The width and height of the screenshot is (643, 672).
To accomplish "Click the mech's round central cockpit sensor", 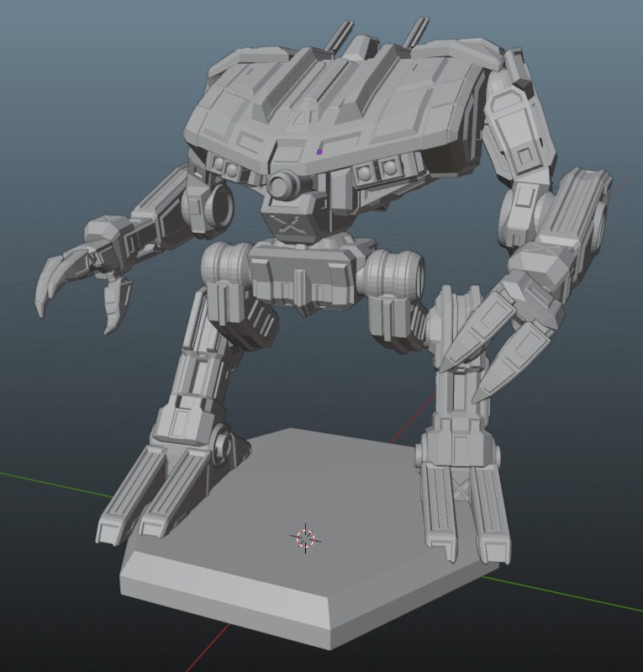I will tap(282, 185).
